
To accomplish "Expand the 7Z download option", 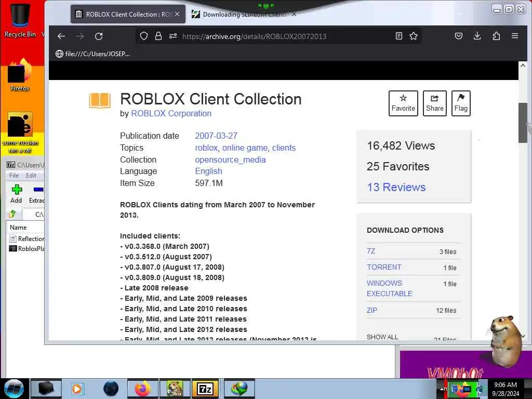I will click(x=371, y=251).
